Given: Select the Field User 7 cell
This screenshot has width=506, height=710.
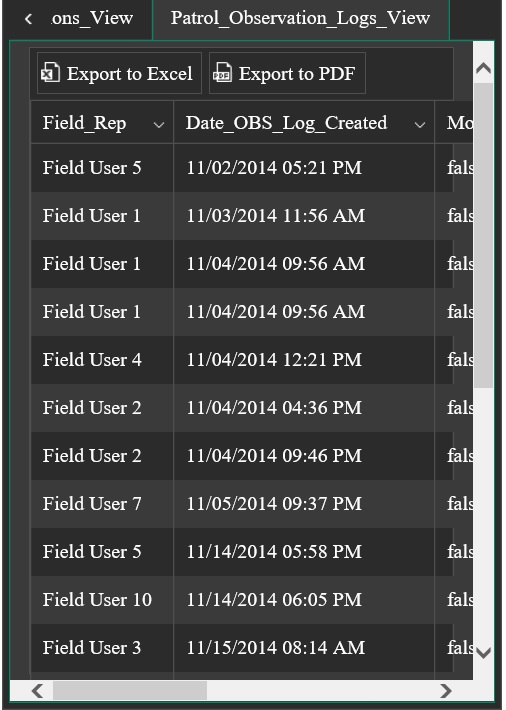Looking at the screenshot, I should pyautogui.click(x=102, y=504).
